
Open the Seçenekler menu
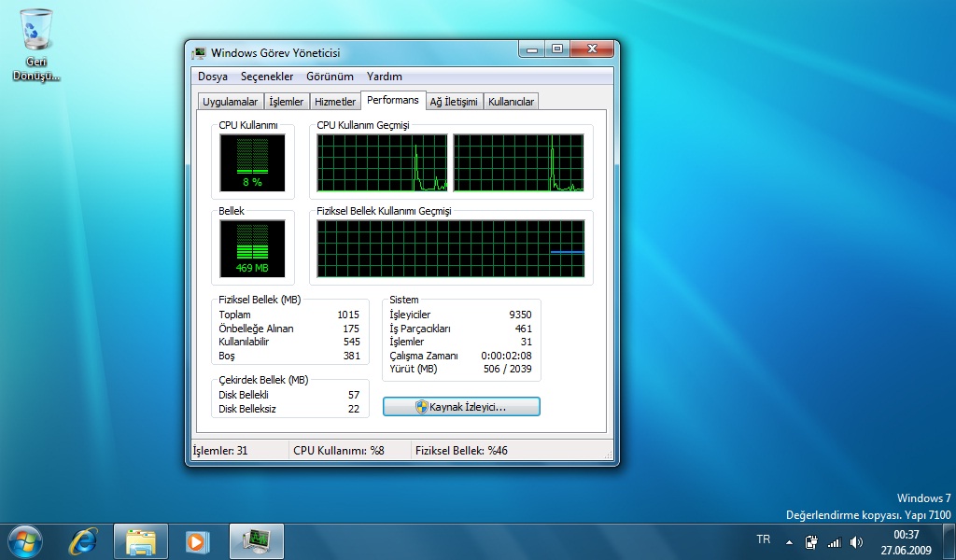267,77
